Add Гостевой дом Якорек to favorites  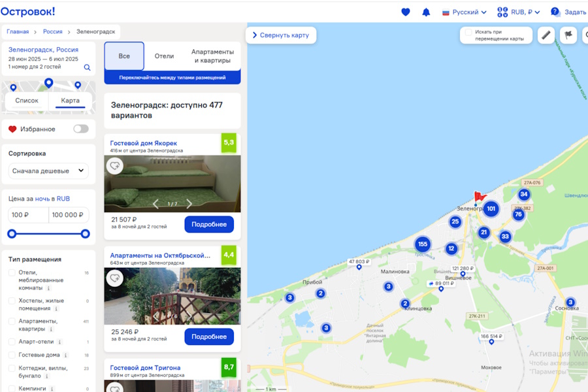tap(115, 166)
